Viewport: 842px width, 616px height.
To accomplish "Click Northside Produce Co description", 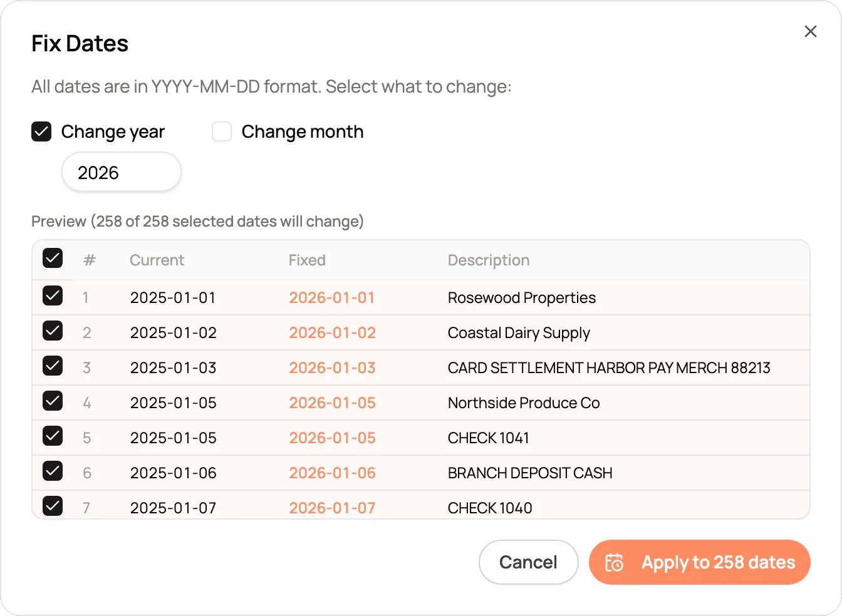I will tap(524, 403).
